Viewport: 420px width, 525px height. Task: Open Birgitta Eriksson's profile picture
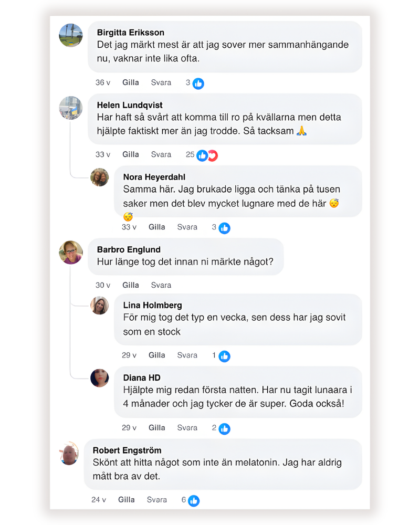(71, 36)
